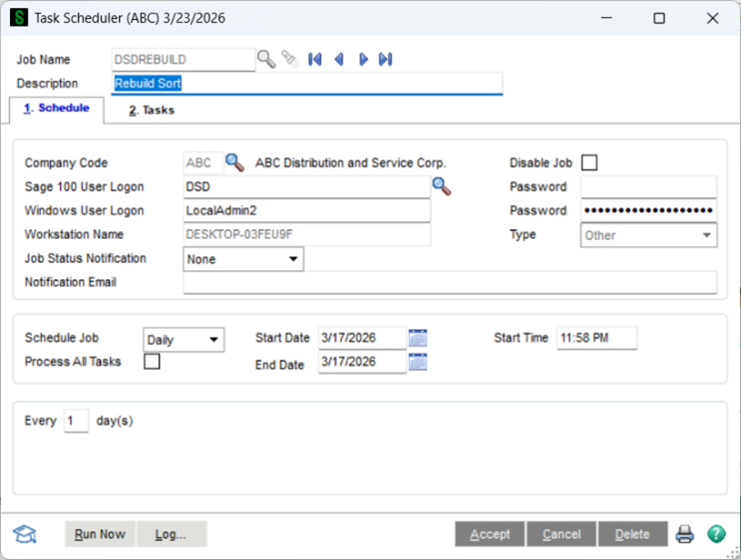Screen dimensions: 741x560
Task: Open the Schedule Job frequency dropdown
Action: coord(184,340)
